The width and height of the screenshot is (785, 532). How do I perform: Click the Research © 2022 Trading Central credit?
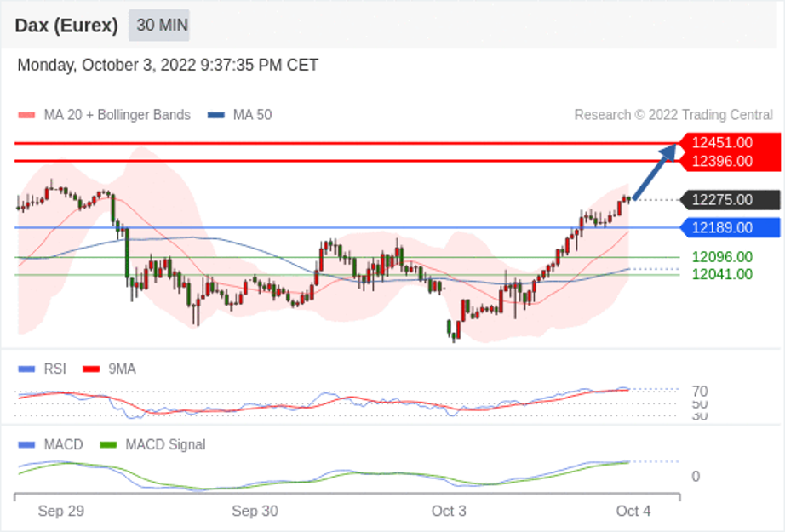coord(673,115)
